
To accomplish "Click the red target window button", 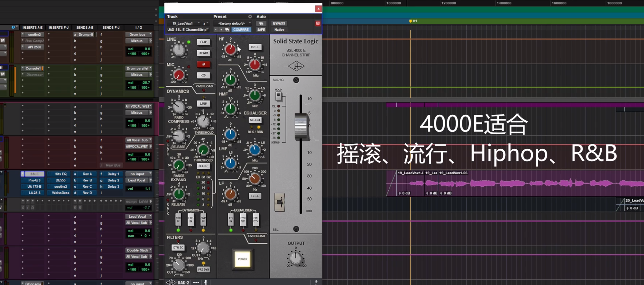I will [318, 24].
